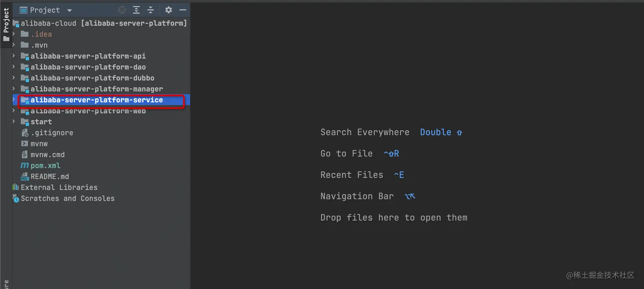
Task: Click the .mvn folder icon
Action: (25, 45)
